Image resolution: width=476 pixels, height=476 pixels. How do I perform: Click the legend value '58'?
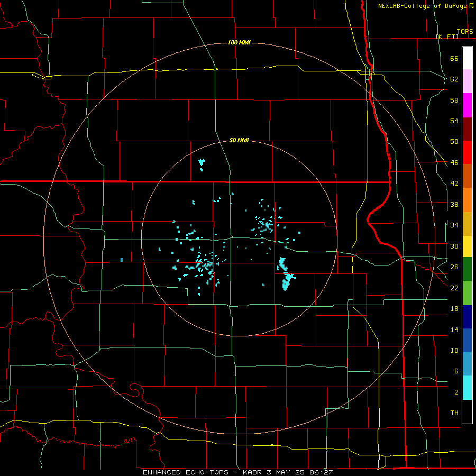coord(454,100)
